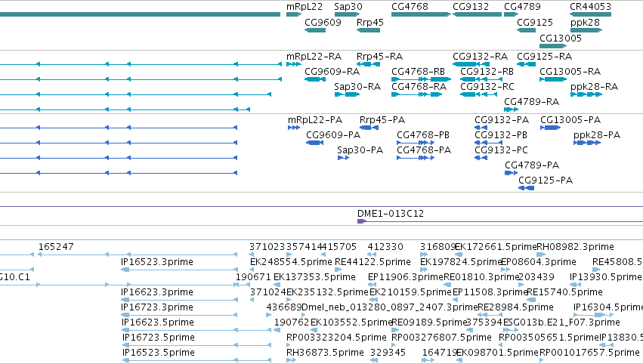Open the CR44053 gene feature

(590, 14)
